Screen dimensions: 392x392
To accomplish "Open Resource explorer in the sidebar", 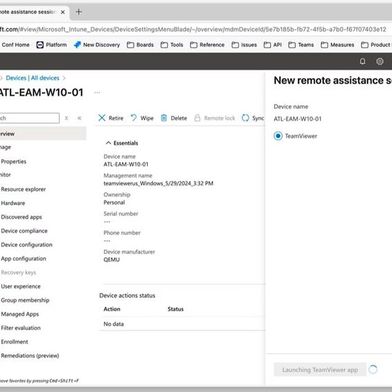I will tap(23, 189).
